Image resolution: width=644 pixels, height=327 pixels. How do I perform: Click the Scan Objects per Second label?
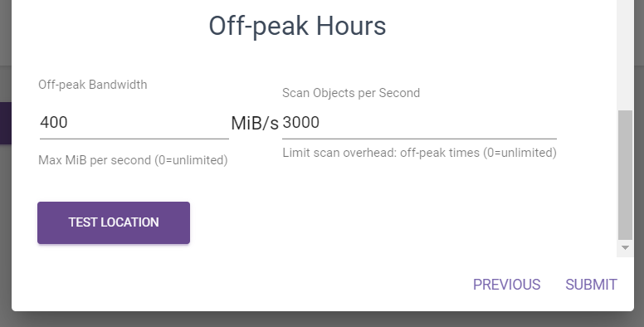point(351,93)
